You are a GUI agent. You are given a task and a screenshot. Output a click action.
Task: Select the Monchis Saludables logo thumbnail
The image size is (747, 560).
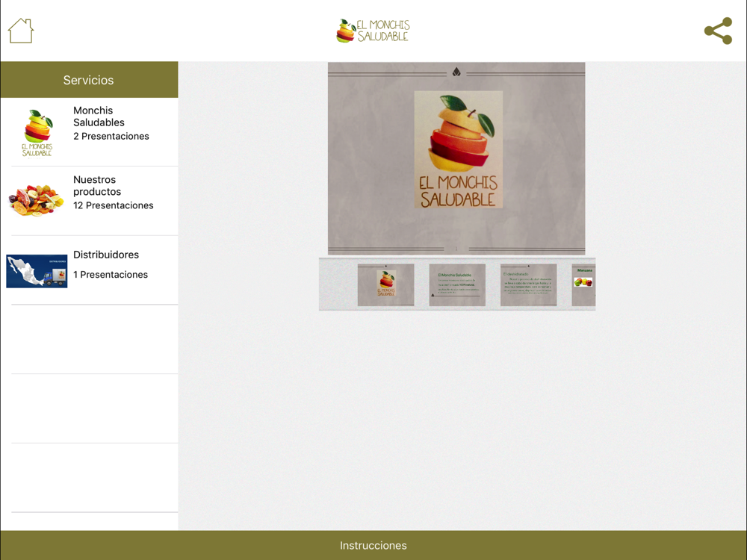click(x=37, y=133)
